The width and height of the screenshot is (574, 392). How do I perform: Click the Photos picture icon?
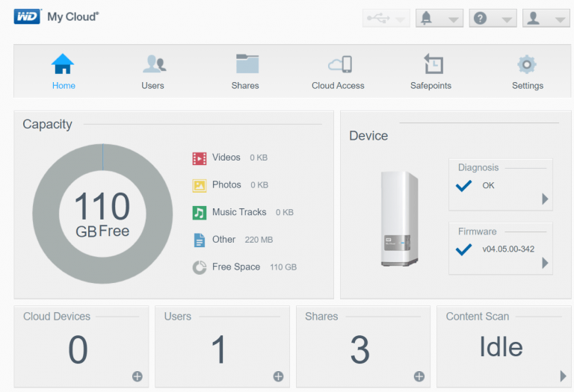pos(200,186)
